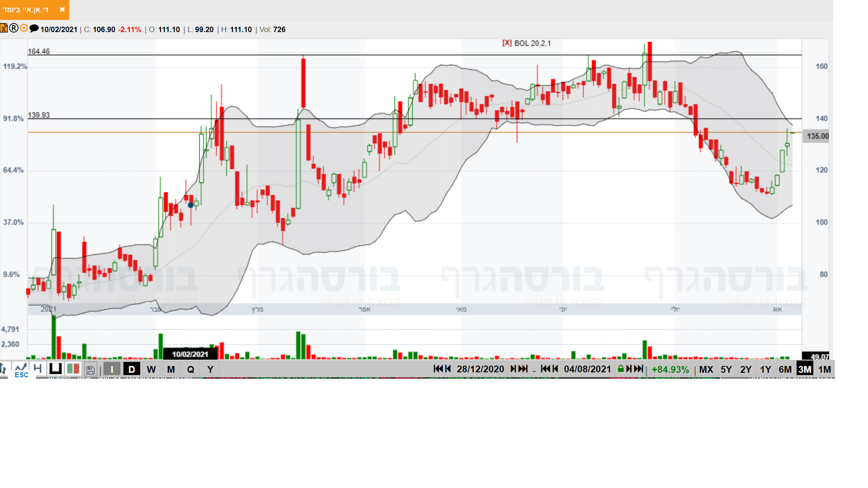
Task: Click the Excel export icon
Action: click(4, 28)
